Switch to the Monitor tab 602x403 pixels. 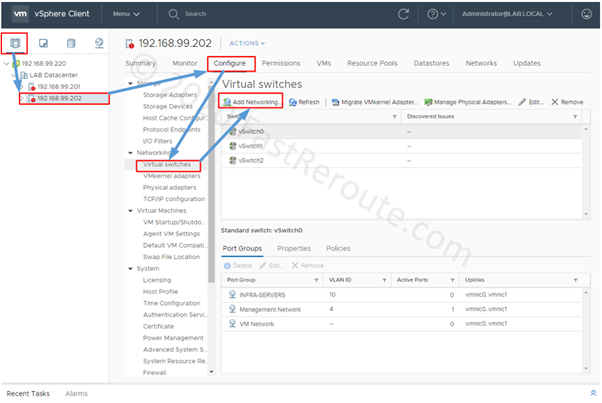tap(185, 63)
